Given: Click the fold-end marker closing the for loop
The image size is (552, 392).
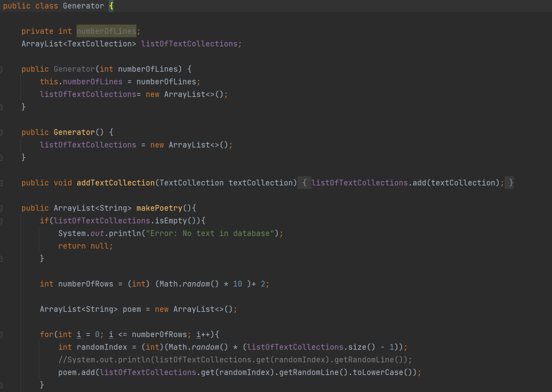Looking at the screenshot, I should coord(1,385).
